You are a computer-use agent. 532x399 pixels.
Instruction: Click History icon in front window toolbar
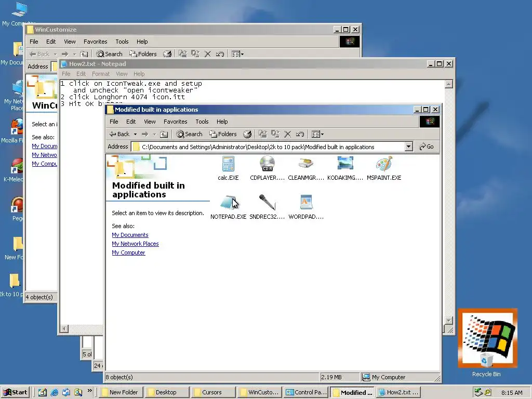pyautogui.click(x=247, y=135)
